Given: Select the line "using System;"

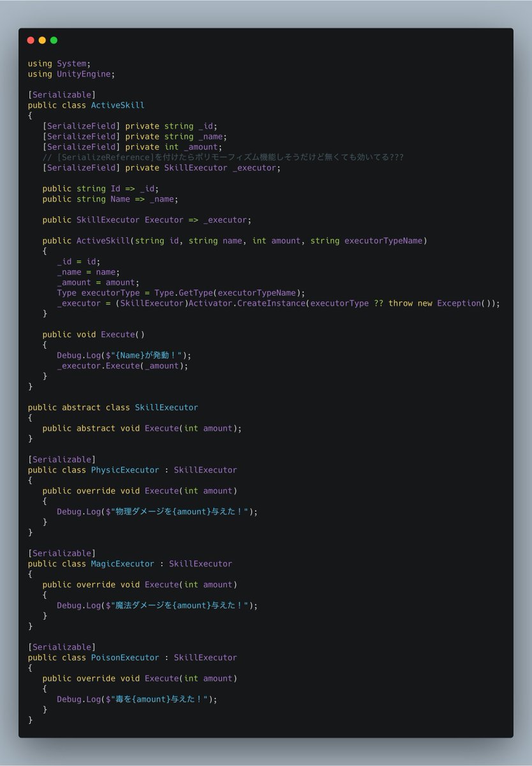Looking at the screenshot, I should pyautogui.click(x=59, y=64).
